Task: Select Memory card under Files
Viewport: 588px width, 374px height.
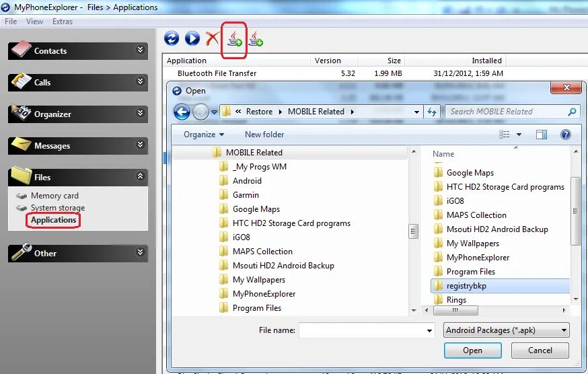Action: pos(54,196)
